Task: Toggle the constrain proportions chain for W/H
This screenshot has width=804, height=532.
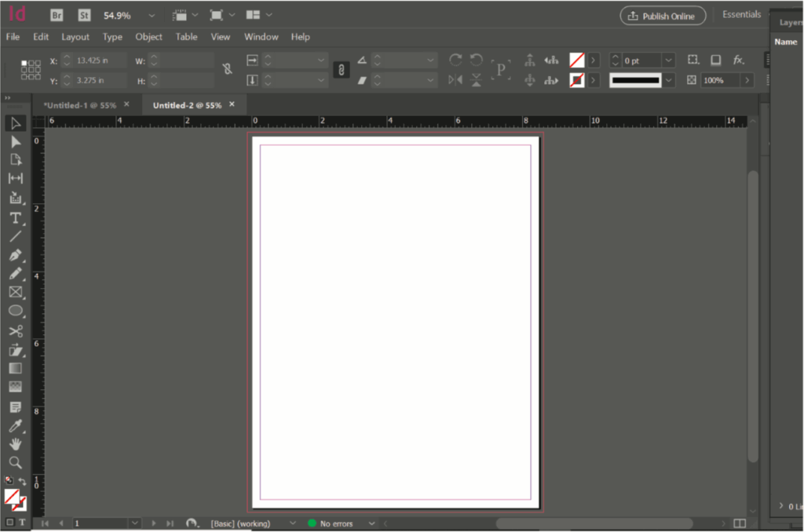Action: [x=227, y=70]
